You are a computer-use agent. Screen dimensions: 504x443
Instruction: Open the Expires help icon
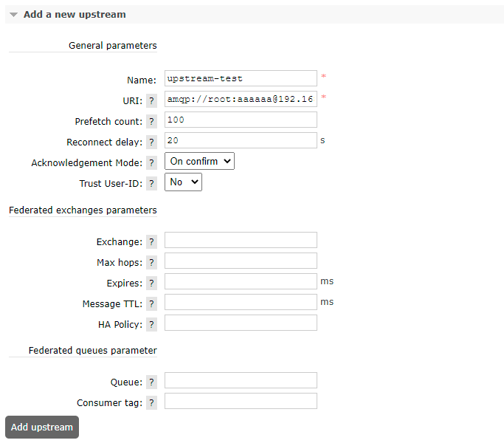151,283
